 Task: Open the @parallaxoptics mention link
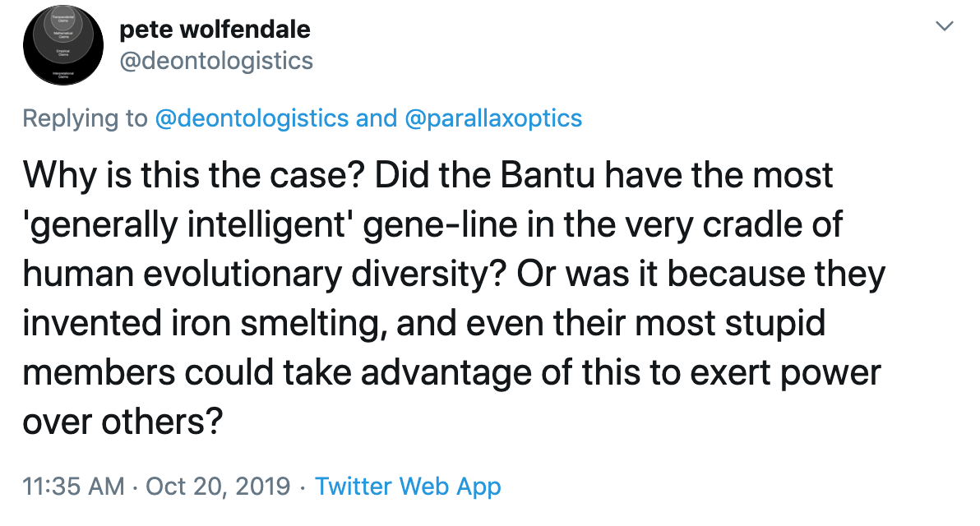pos(493,118)
